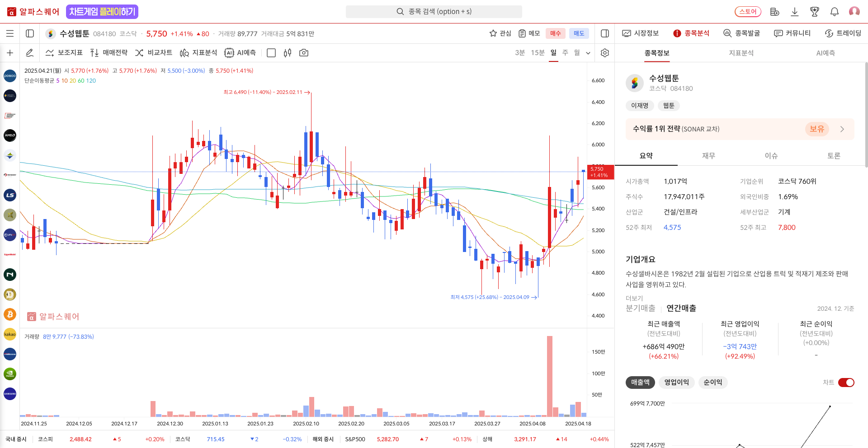Select the 연간매출 annual sales view

pos(681,308)
